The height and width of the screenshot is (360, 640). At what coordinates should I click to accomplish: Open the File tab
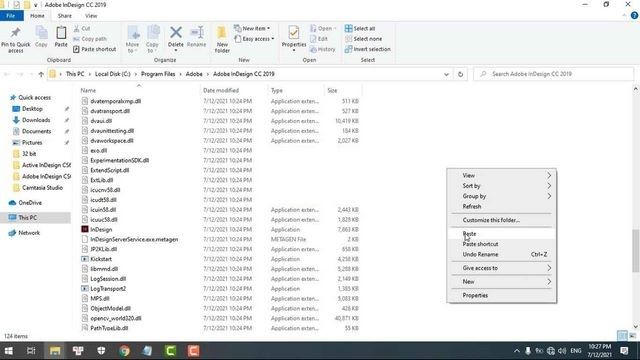tap(11, 16)
